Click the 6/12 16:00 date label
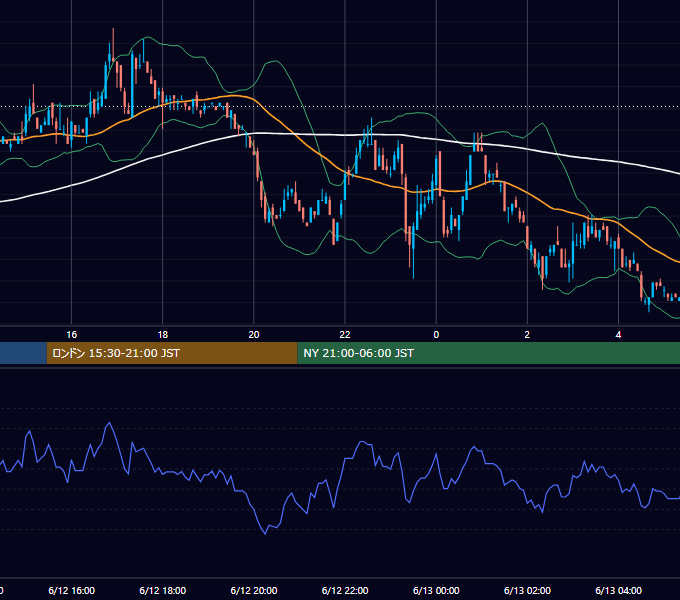Image resolution: width=680 pixels, height=600 pixels. click(x=72, y=590)
